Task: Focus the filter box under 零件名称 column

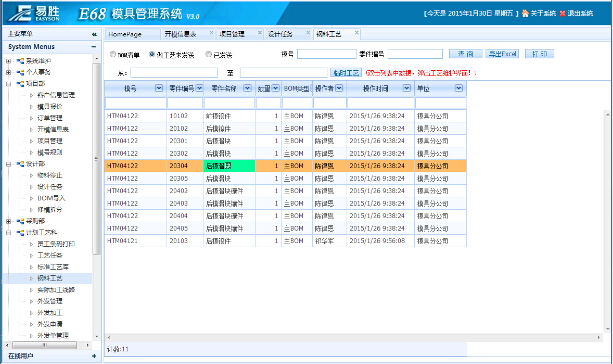Action: (x=229, y=103)
